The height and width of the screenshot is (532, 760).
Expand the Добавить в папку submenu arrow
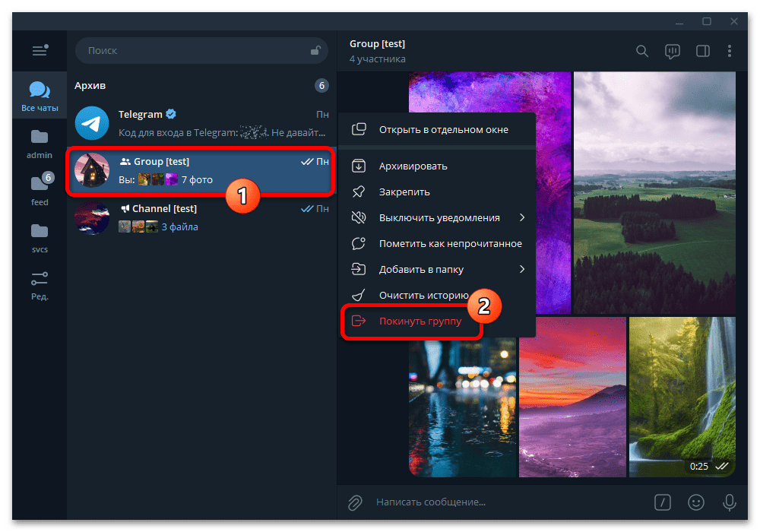[x=522, y=269]
